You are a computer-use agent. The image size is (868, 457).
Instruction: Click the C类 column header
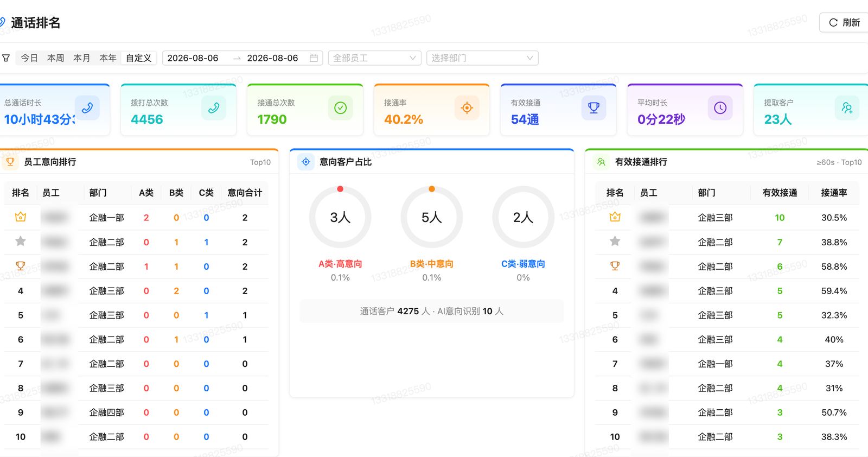coord(206,193)
